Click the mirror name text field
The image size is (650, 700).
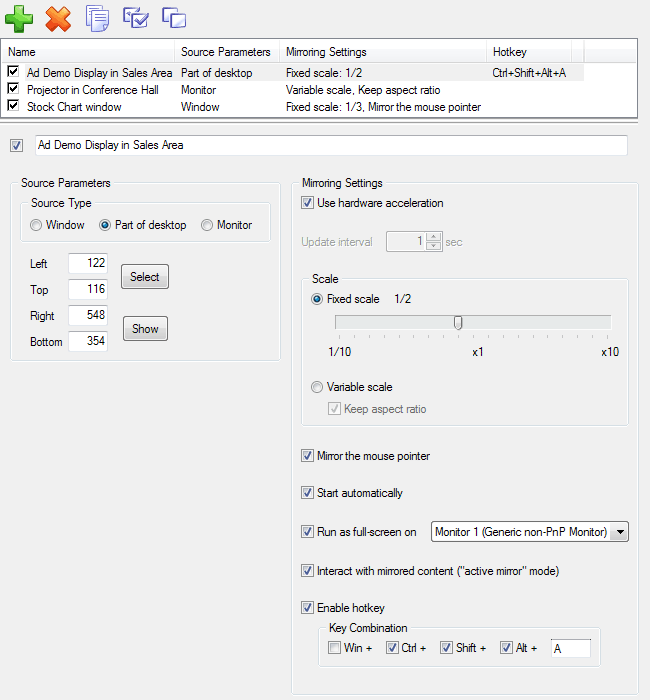[331, 145]
